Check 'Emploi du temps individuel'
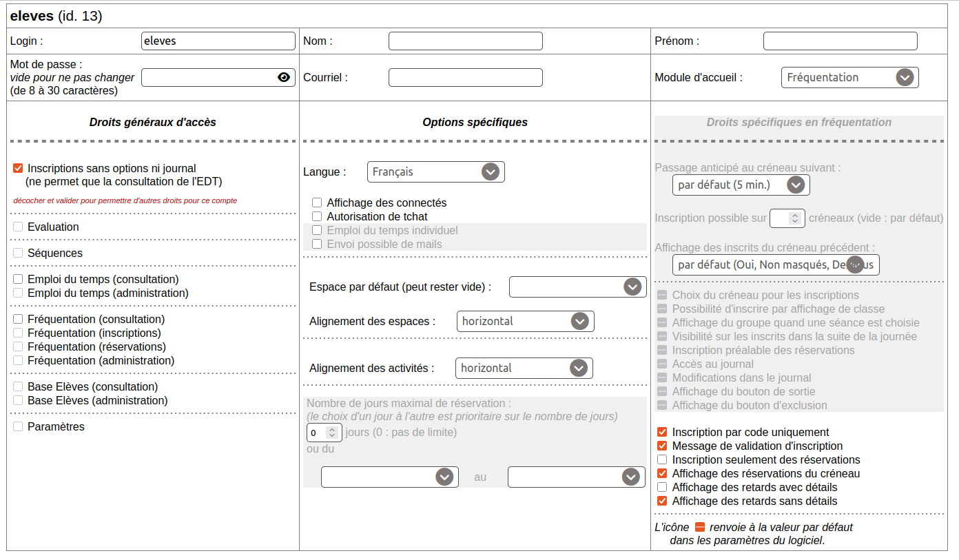The height and width of the screenshot is (560, 959). tap(317, 230)
